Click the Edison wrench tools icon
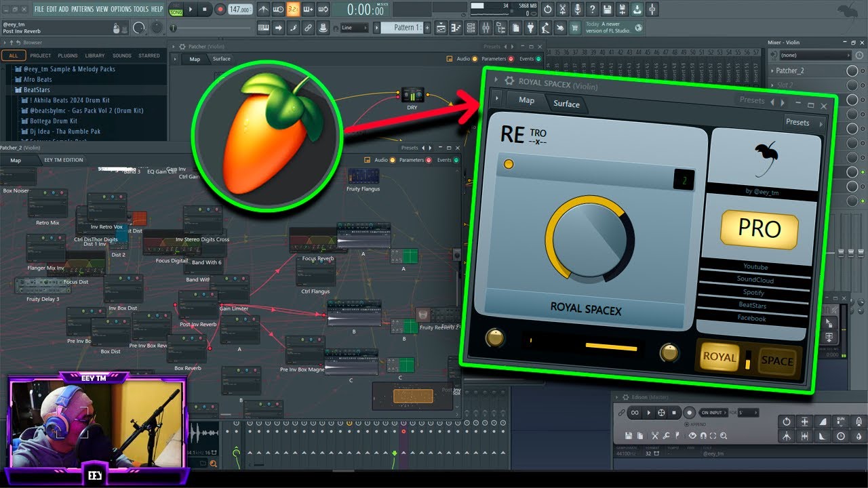This screenshot has height=488, width=868. [x=666, y=436]
